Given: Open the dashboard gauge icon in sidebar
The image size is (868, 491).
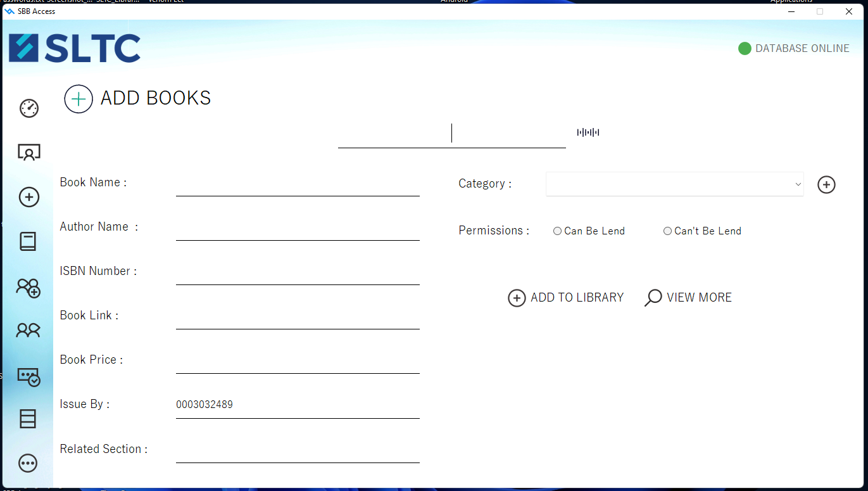Looking at the screenshot, I should [x=29, y=108].
